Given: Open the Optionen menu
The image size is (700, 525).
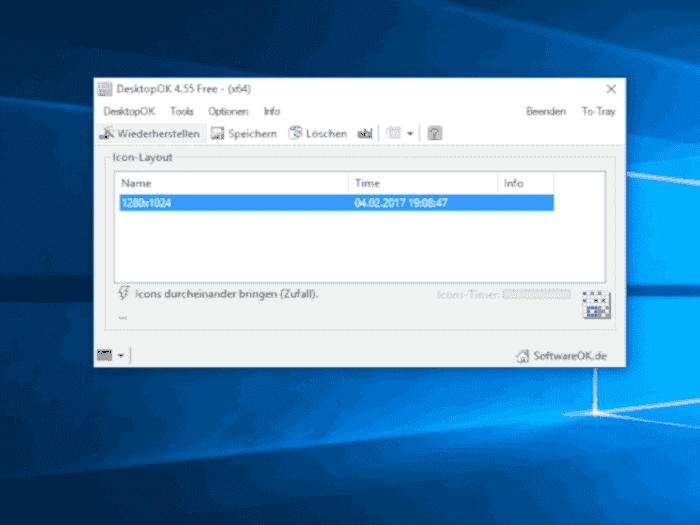Looking at the screenshot, I should click(x=228, y=111).
